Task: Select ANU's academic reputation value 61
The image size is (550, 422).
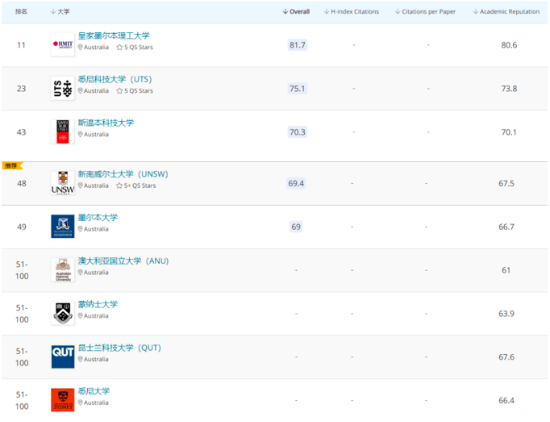Action: [x=506, y=270]
